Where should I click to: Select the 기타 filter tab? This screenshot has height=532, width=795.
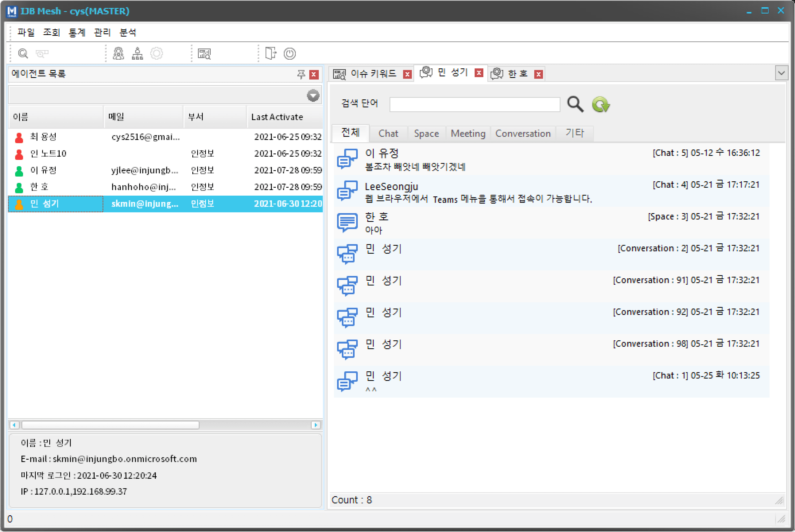click(575, 133)
